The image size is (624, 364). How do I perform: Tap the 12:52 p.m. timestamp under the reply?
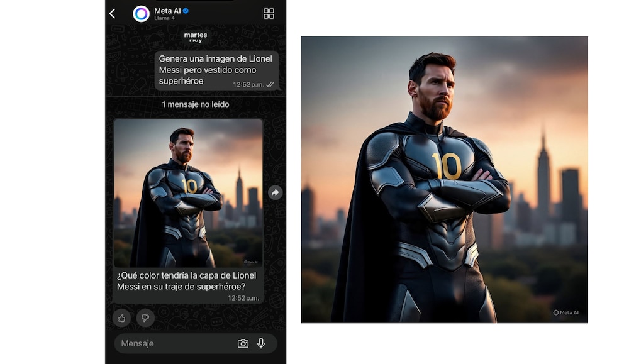pyautogui.click(x=243, y=298)
